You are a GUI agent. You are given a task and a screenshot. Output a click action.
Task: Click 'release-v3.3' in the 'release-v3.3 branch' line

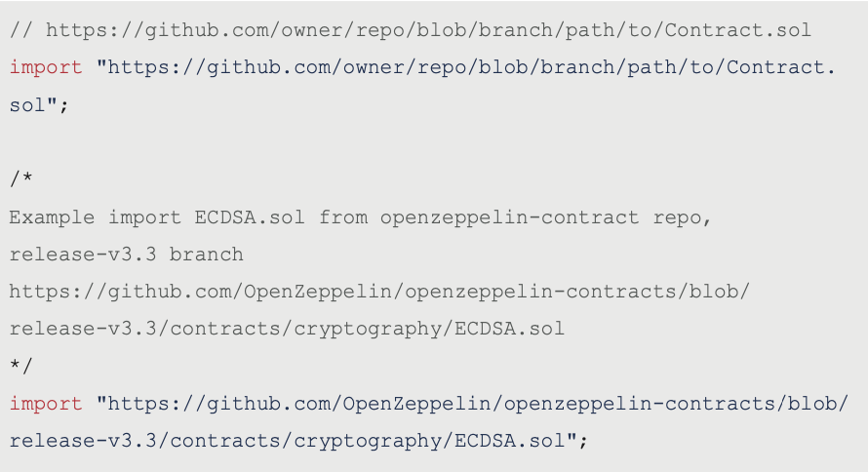tap(83, 255)
